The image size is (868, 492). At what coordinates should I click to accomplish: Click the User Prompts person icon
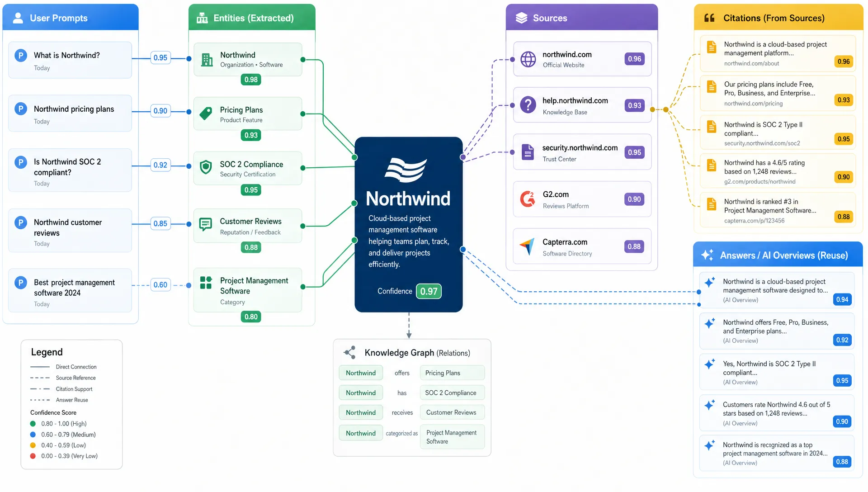point(18,18)
